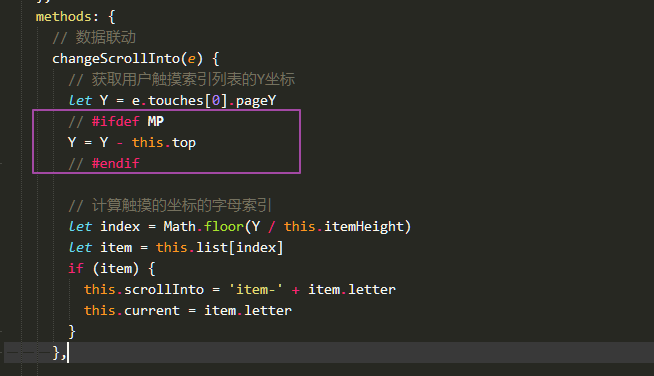Click the changeScrollInto function name
The width and height of the screenshot is (654, 376).
116,58
